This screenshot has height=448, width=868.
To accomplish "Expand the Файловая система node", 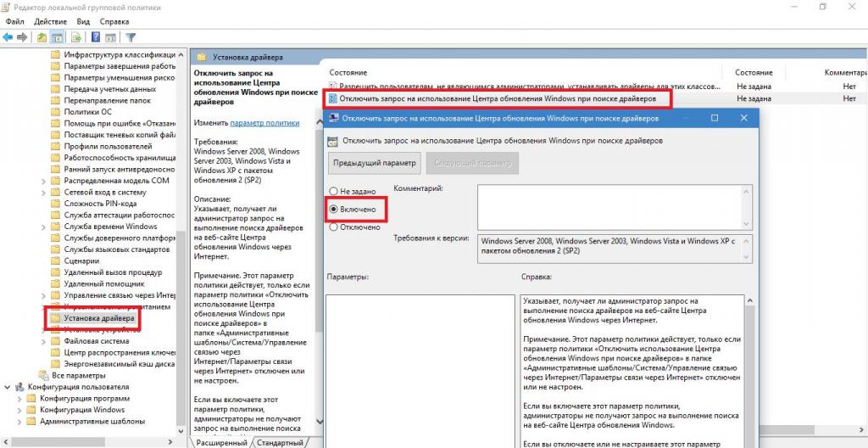I will coord(44,341).
